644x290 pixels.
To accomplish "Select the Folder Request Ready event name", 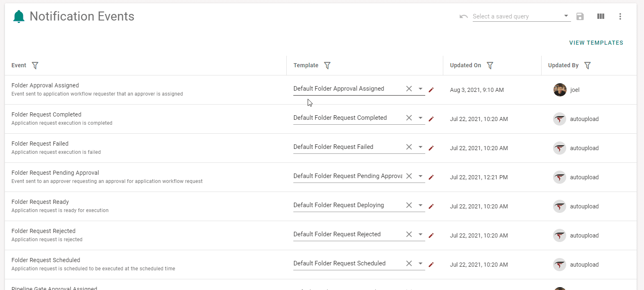I will pyautogui.click(x=40, y=202).
